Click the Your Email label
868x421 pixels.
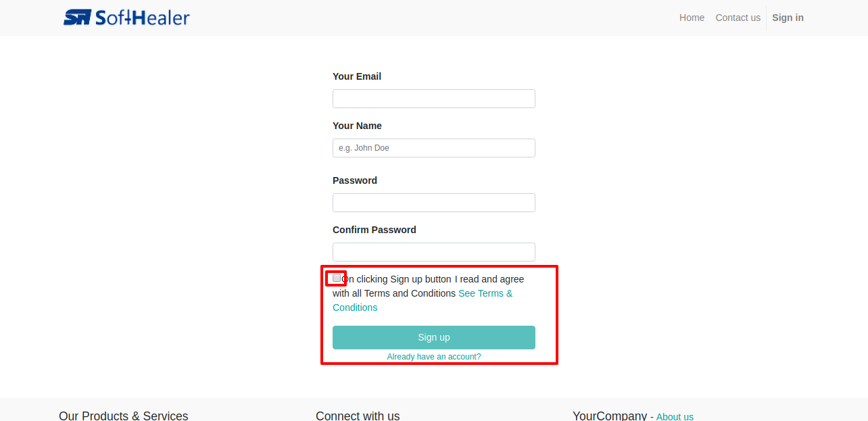[357, 76]
